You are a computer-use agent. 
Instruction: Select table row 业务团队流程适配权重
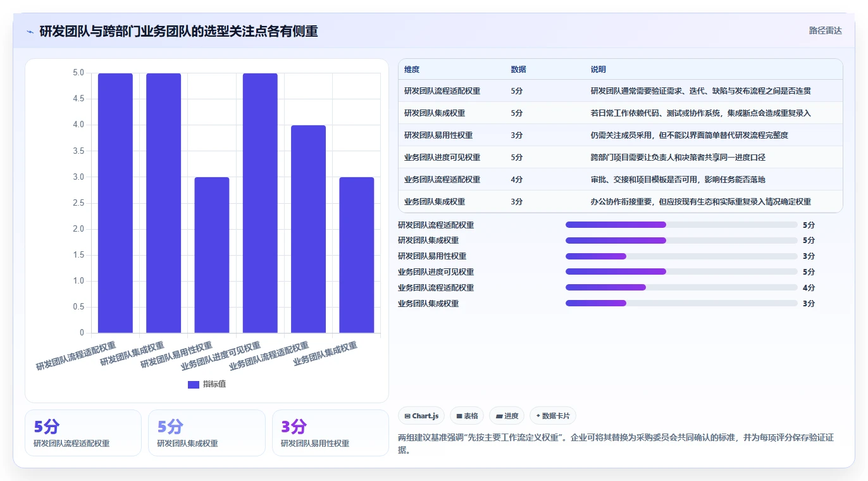point(621,180)
